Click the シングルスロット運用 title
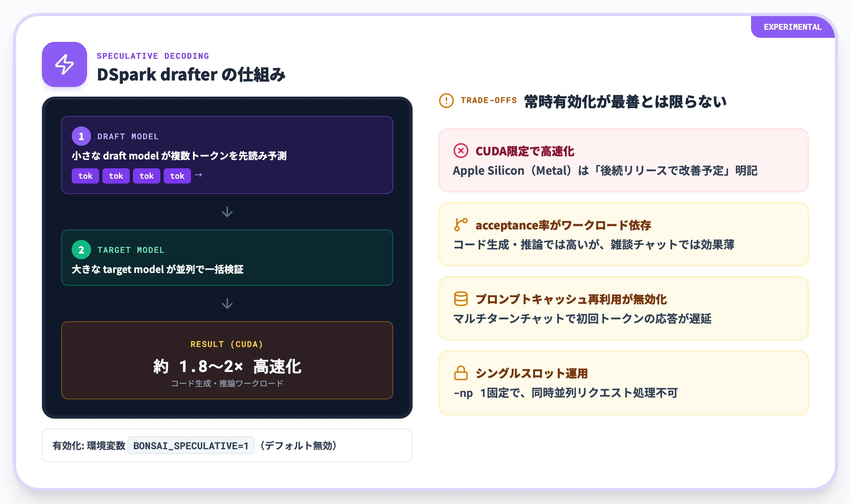851x504 pixels. [x=532, y=373]
